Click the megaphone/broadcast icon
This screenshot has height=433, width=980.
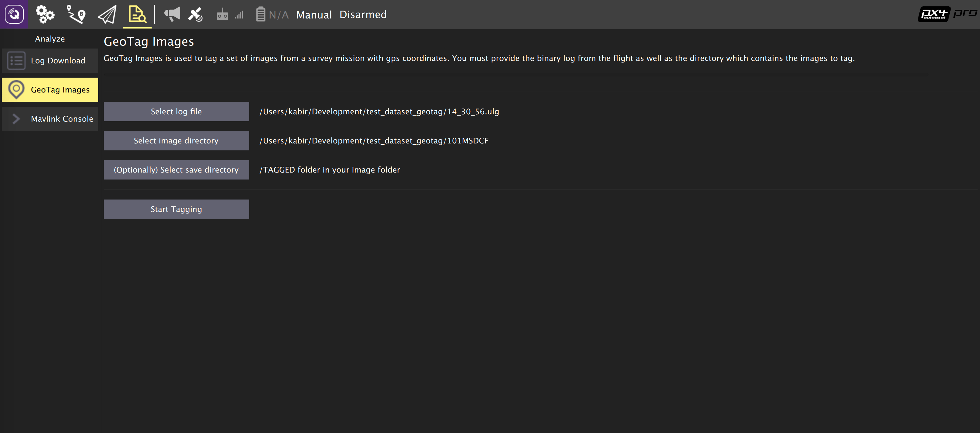coord(172,14)
